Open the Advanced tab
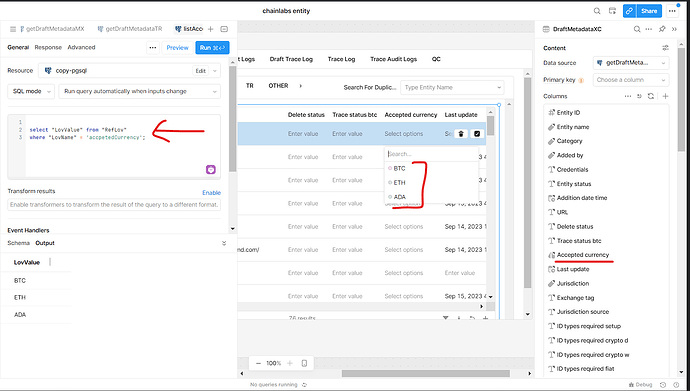This screenshot has height=391, width=690. (x=81, y=48)
